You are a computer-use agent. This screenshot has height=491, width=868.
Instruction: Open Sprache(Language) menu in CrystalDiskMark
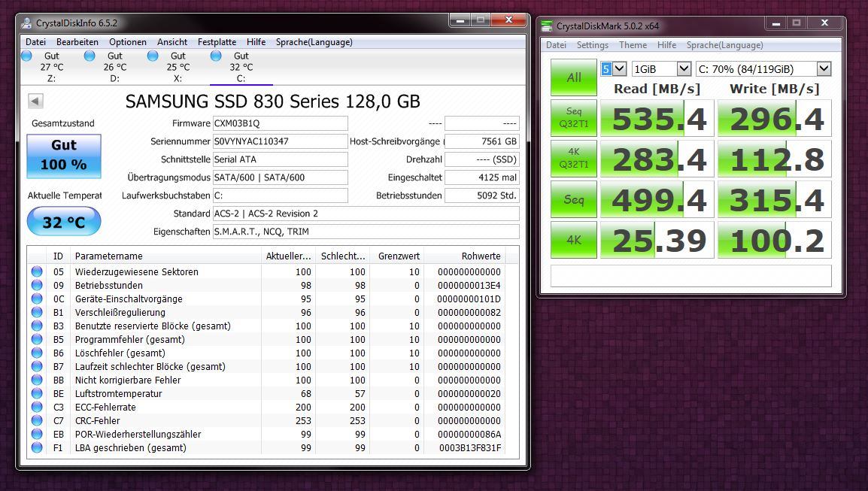(x=724, y=45)
